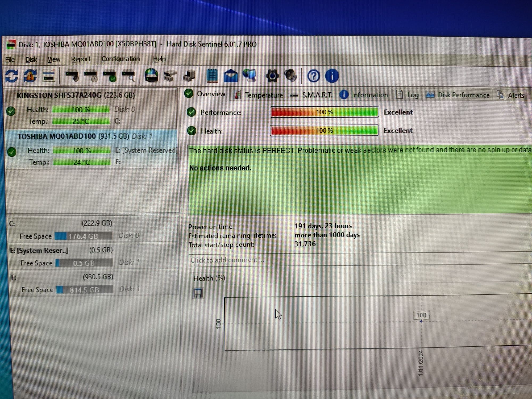Open the Report menu
This screenshot has height=399, width=532.
(x=81, y=59)
